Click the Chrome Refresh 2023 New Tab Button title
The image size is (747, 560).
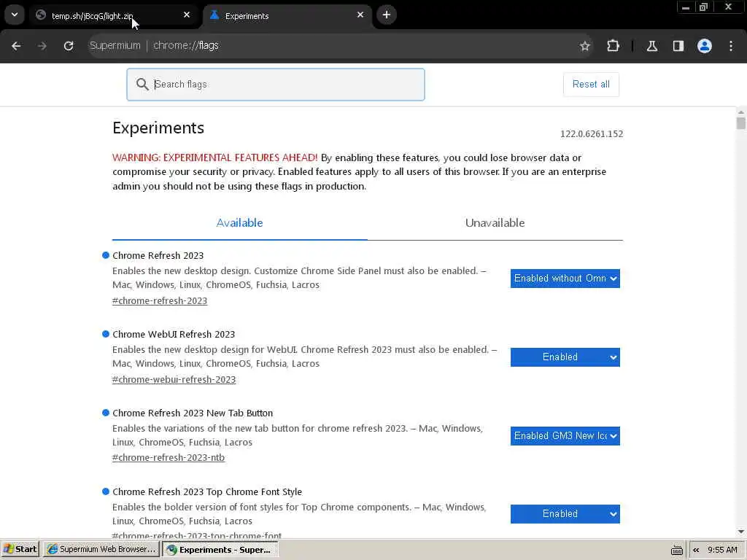point(193,413)
